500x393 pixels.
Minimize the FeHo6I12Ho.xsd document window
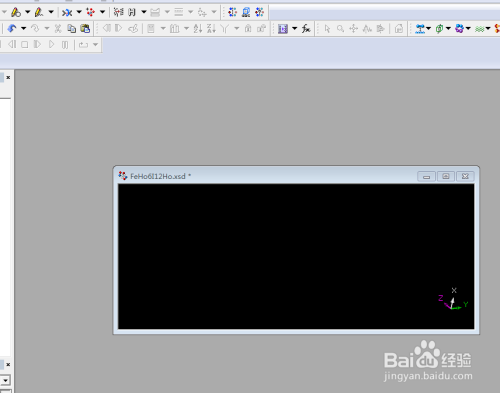tap(426, 176)
